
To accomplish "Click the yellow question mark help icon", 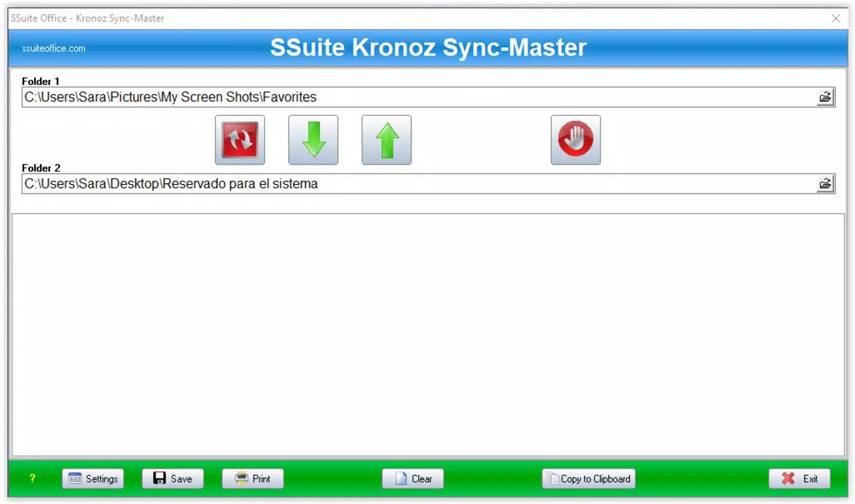I will click(32, 479).
